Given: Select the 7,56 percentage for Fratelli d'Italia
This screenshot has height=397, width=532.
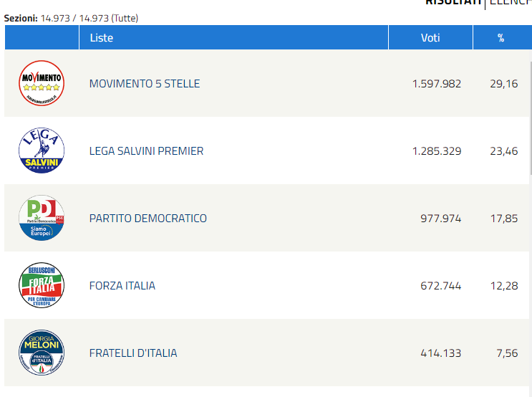Looking at the screenshot, I should (x=507, y=353).
